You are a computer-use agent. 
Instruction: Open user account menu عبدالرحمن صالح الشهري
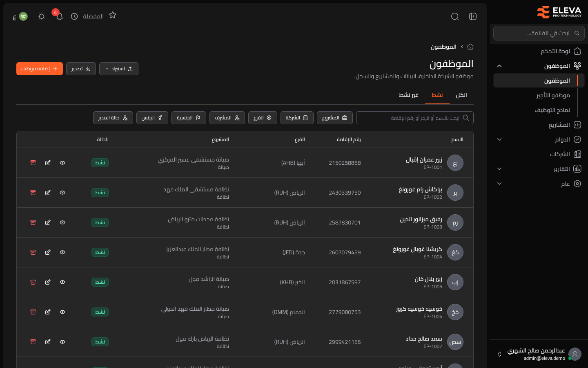click(539, 354)
